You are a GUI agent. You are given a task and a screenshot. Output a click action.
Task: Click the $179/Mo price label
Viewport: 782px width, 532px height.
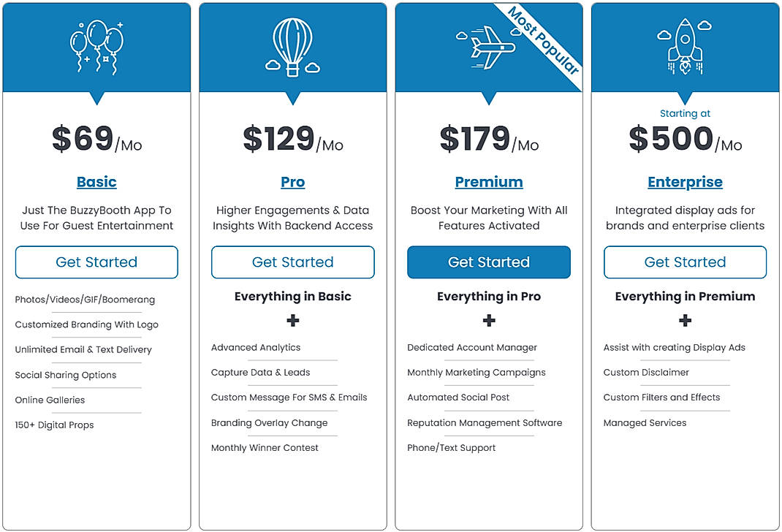[488, 139]
